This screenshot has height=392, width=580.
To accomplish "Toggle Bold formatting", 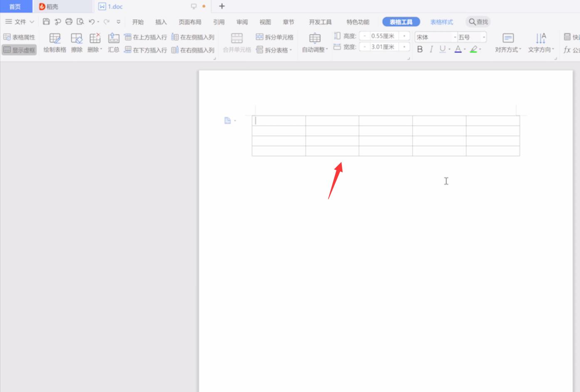I will pyautogui.click(x=420, y=50).
